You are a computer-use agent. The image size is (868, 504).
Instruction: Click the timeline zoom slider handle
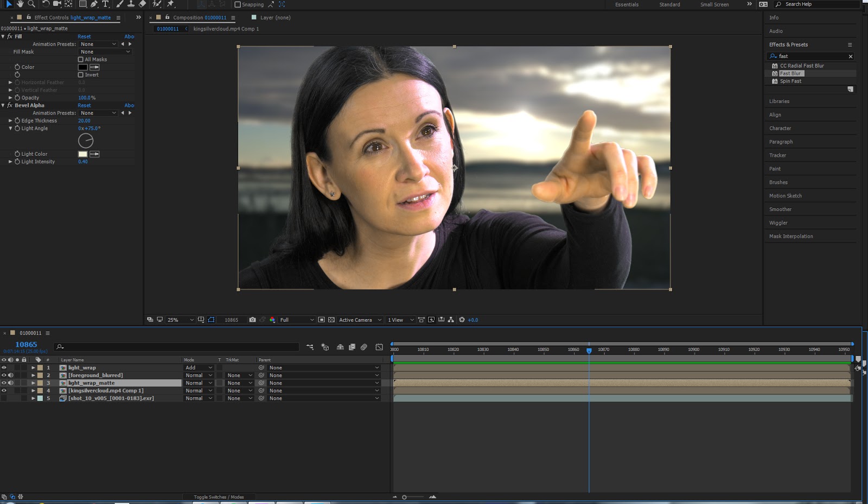pos(404,497)
